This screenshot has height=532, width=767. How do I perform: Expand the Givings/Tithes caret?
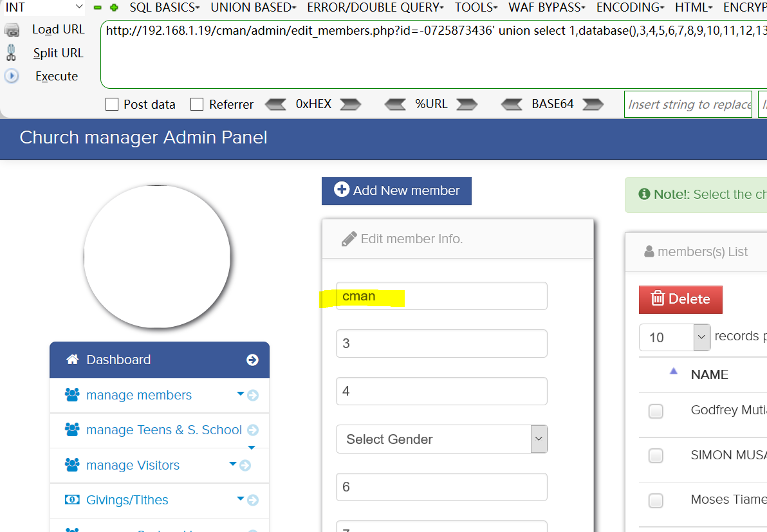tap(240, 499)
